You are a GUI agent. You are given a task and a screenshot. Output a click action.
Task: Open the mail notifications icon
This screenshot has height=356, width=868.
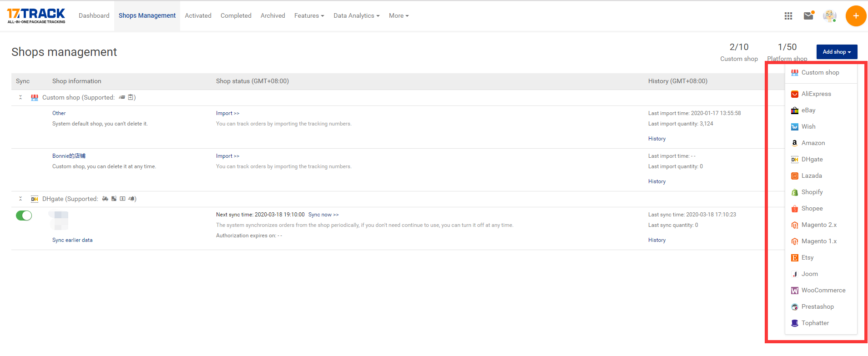808,16
